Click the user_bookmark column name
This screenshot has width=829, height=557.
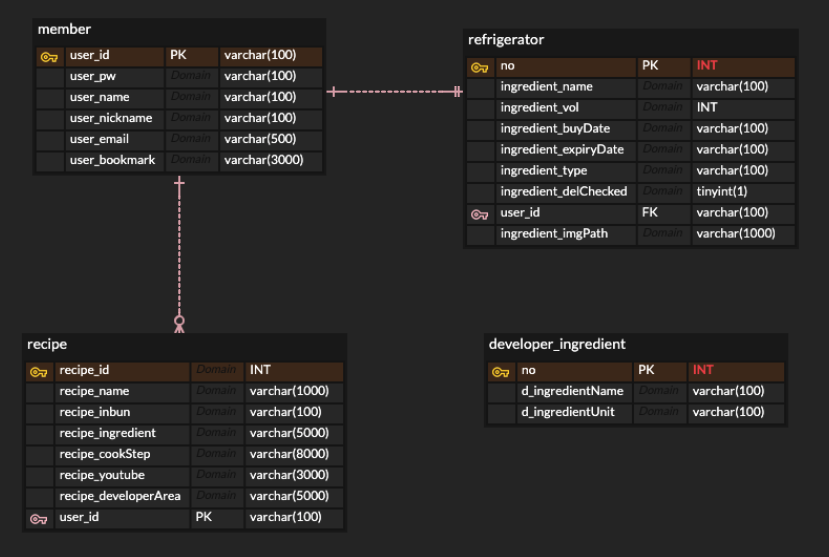coord(113,160)
